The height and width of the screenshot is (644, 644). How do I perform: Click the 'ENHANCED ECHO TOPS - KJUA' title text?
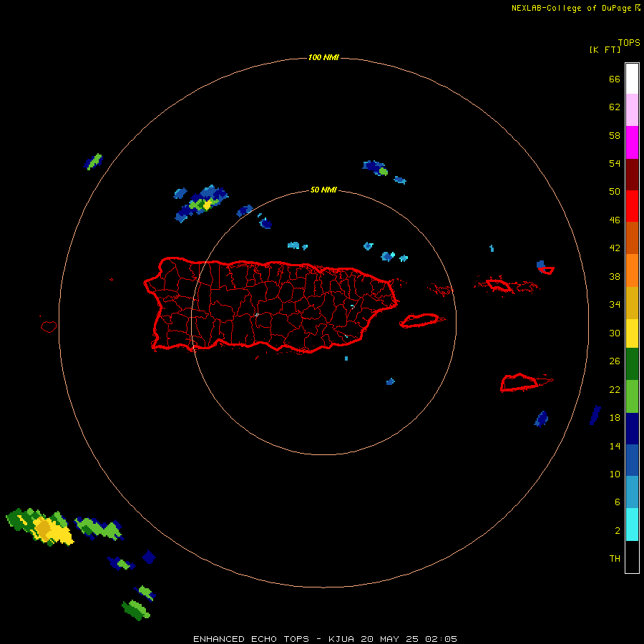pos(275,639)
